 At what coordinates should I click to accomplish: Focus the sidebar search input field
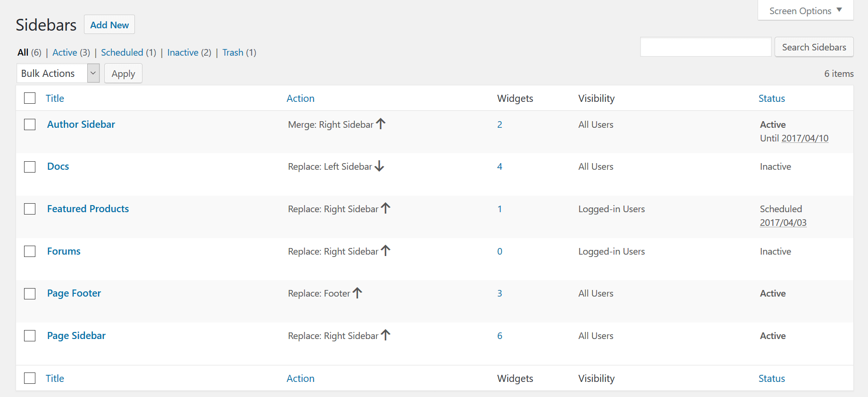(x=705, y=47)
